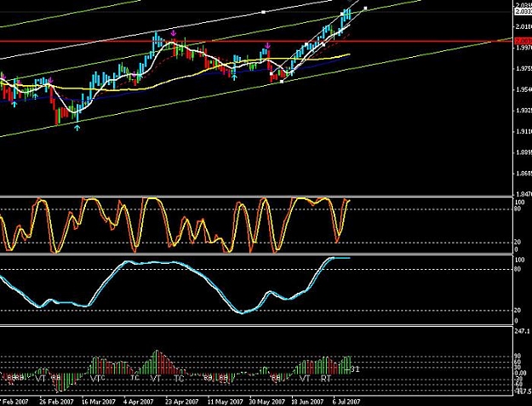
Task: Click the 6 Jul 2007 date label
Action: (x=346, y=402)
